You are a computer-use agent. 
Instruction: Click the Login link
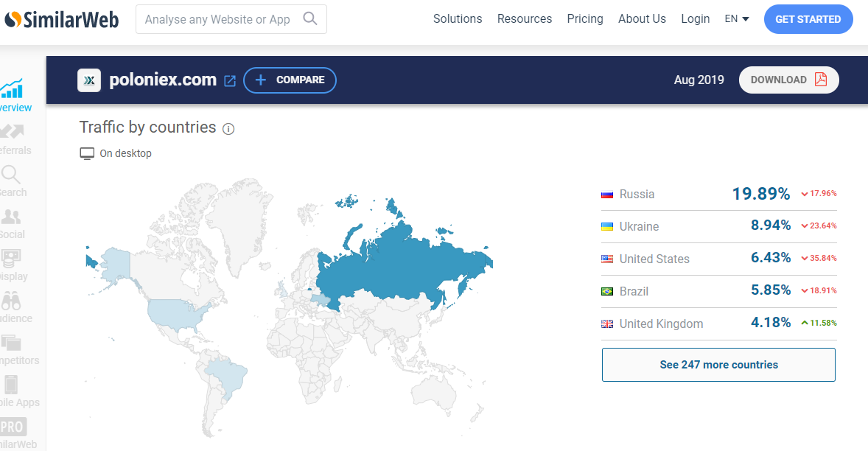(695, 19)
